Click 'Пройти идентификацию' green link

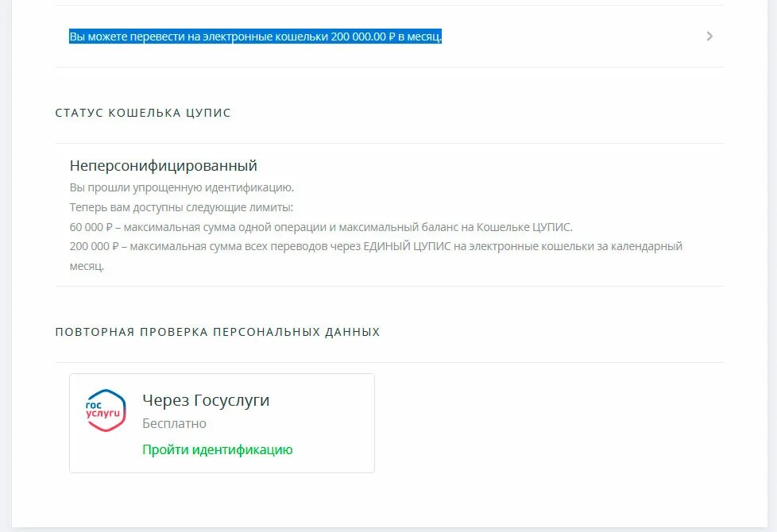[217, 449]
